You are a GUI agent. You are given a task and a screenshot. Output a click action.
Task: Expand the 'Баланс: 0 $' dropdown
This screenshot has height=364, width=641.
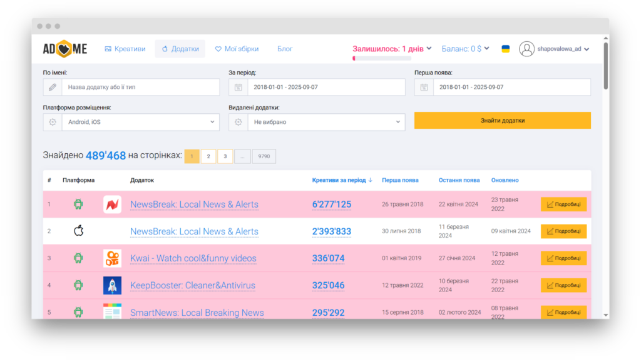(x=465, y=49)
